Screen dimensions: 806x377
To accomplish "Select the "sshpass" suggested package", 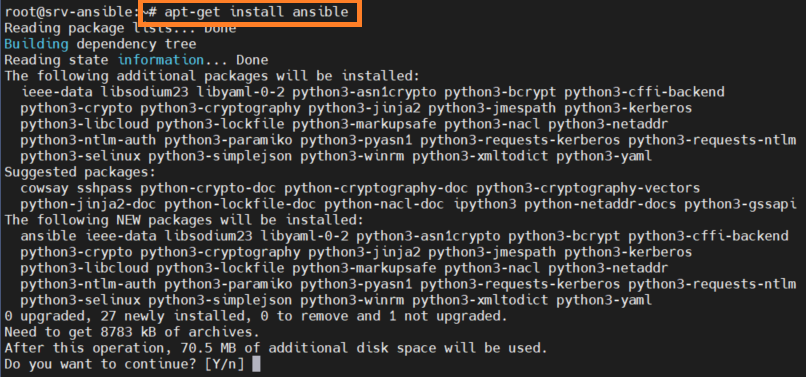I will [104, 188].
